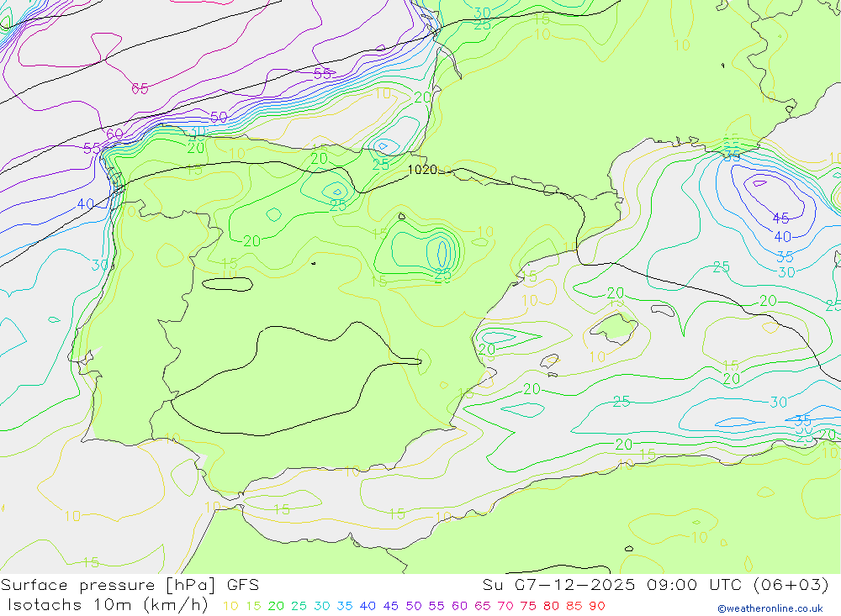Click legend value 10 in the isotach scale

[x=230, y=606]
